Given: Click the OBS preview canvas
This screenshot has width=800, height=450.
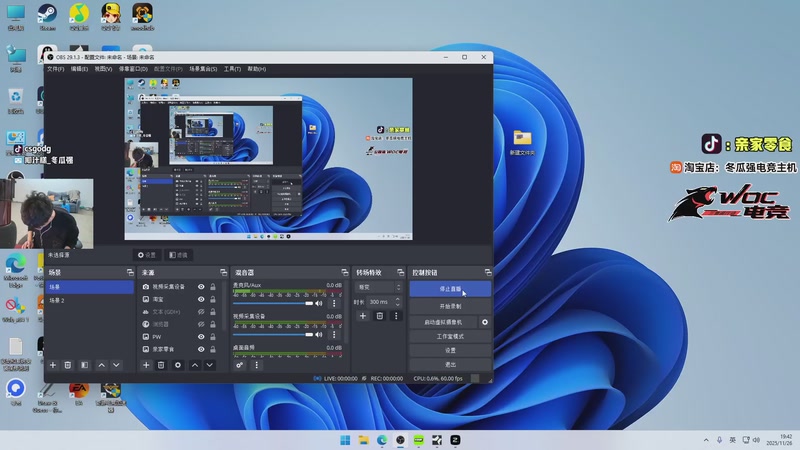Looking at the screenshot, I should click(268, 159).
